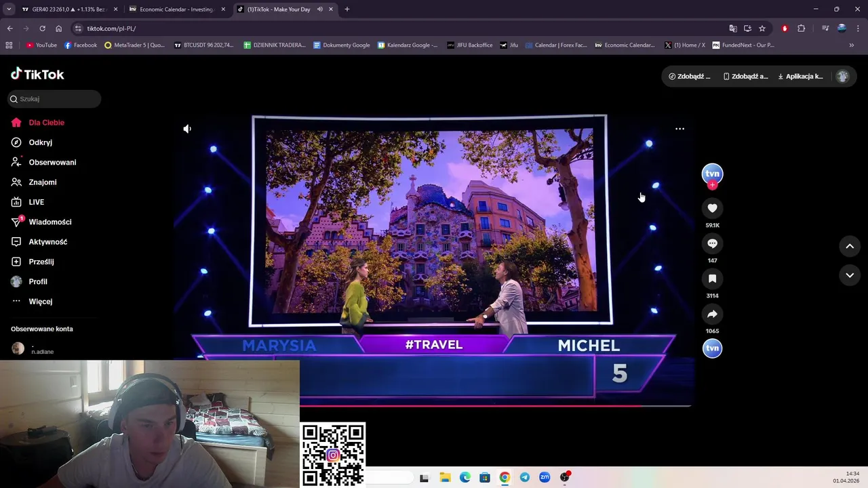Open Telegram from the taskbar
Screen dimensions: 868x488
point(525,478)
